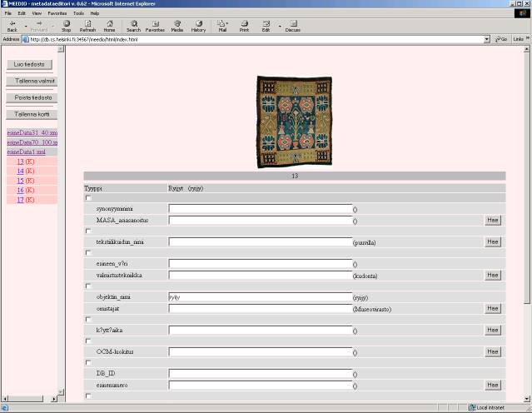The image size is (532, 413).
Task: Show browsing History icon
Action: 198,26
